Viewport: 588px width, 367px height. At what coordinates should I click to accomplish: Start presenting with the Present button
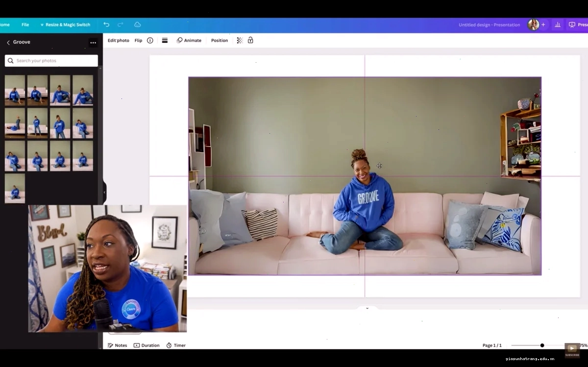click(x=578, y=24)
